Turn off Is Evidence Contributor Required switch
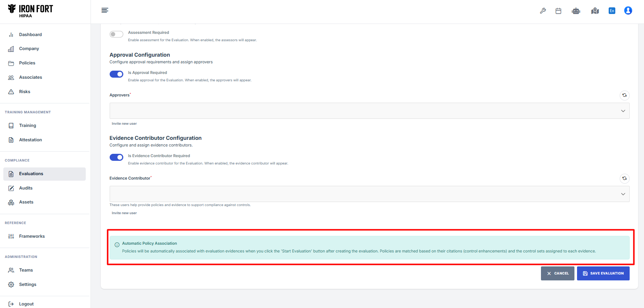644x308 pixels. tap(116, 157)
